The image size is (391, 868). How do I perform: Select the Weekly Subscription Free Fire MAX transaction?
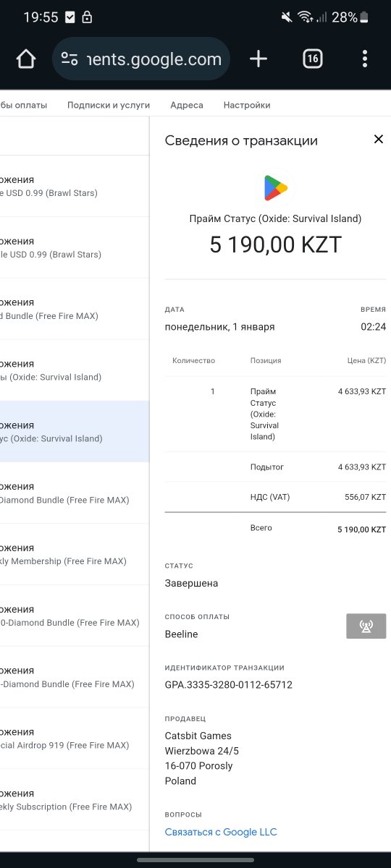[75, 799]
